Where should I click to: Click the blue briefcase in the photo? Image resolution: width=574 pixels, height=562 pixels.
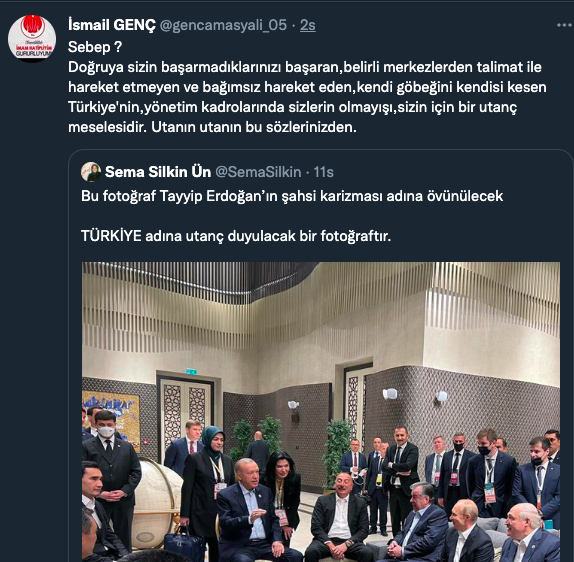(185, 546)
